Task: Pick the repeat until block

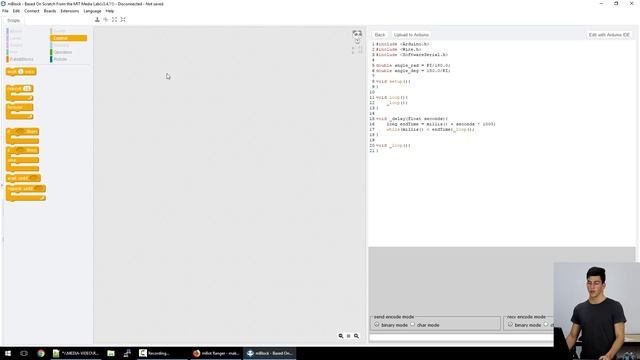Action: point(26,193)
